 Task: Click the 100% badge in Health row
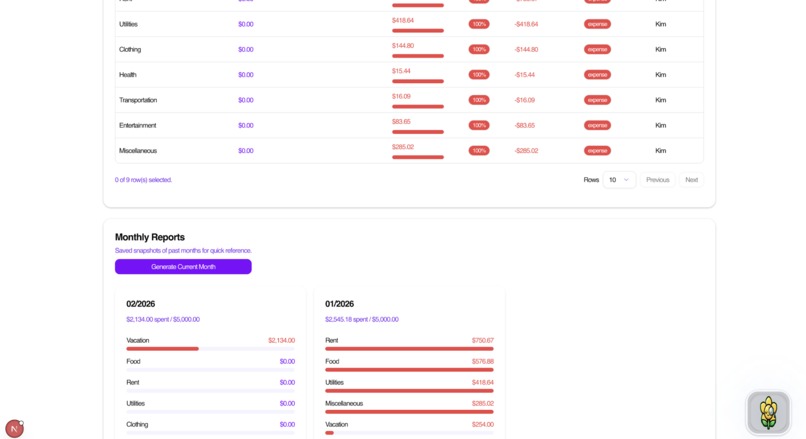point(479,75)
